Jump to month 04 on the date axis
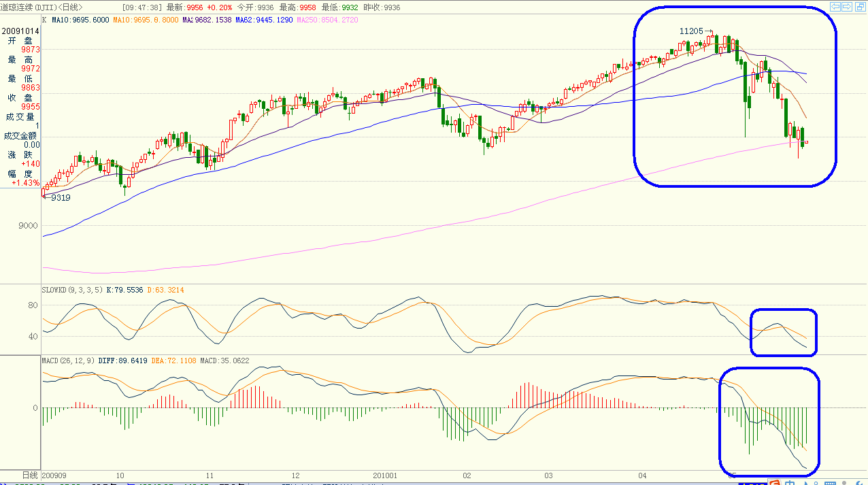Viewport: 868px width, 485px height. (642, 475)
